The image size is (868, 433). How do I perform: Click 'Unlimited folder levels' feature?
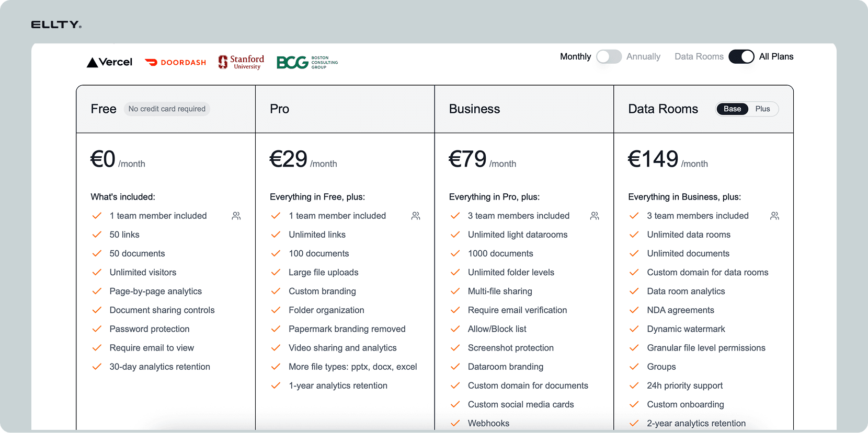pyautogui.click(x=511, y=272)
